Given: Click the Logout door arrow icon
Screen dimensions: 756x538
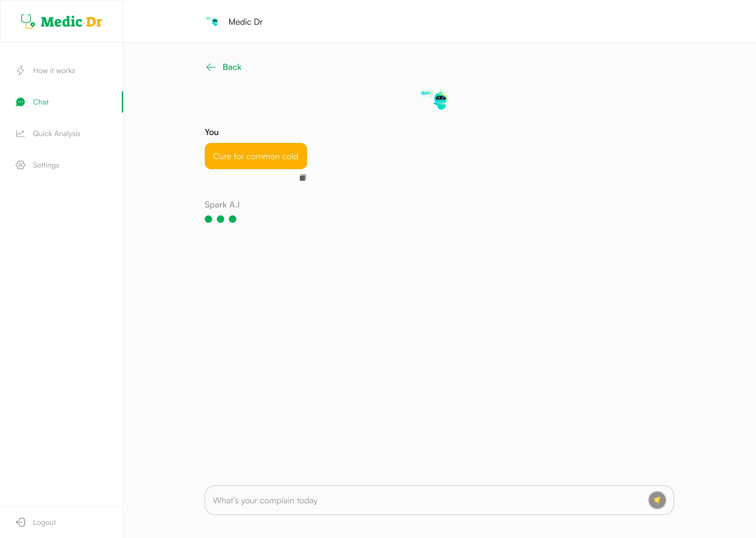Looking at the screenshot, I should (20, 523).
